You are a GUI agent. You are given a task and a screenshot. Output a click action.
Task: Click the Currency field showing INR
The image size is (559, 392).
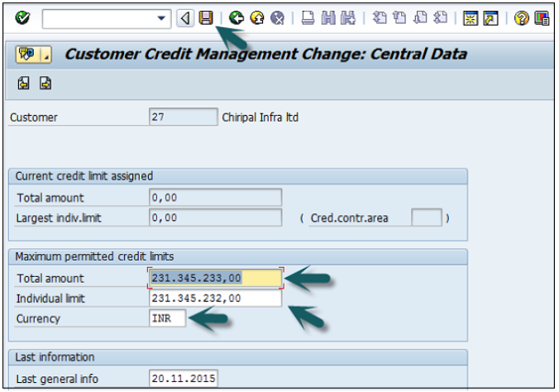click(167, 318)
